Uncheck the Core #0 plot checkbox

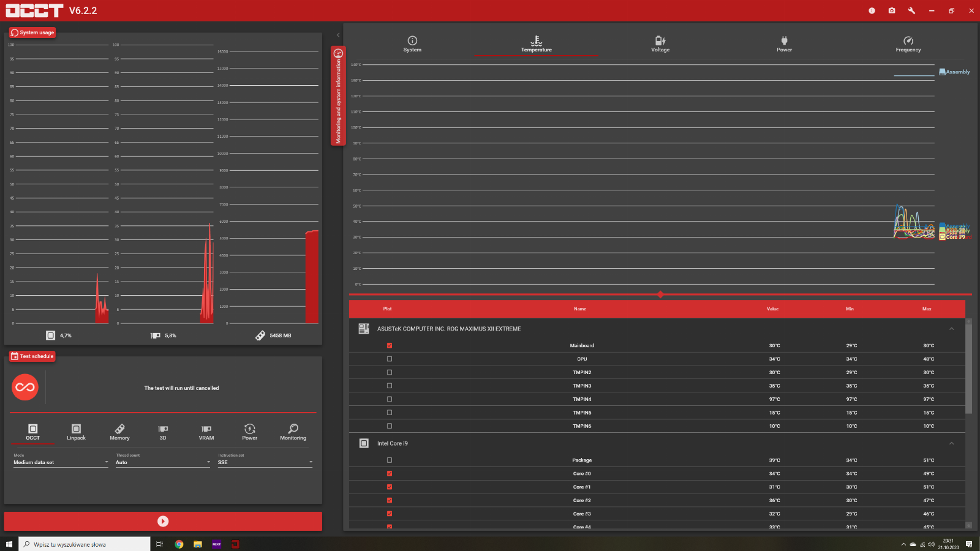pyautogui.click(x=390, y=473)
